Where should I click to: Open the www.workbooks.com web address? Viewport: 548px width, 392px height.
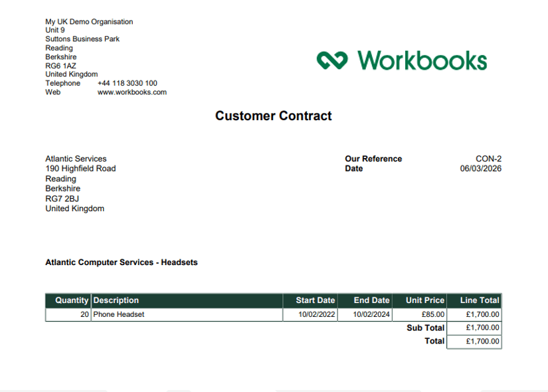132,92
